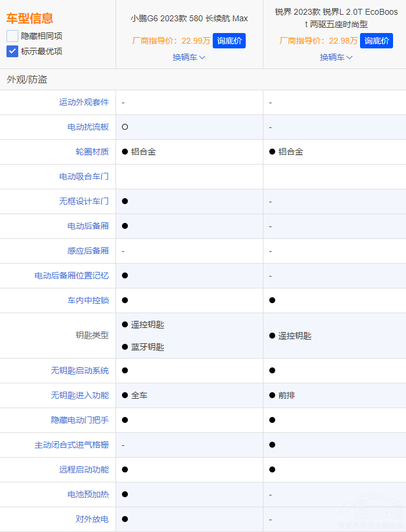406x532 pixels.
Task: Open 换辆车 dropdown under 锐界L
Action: coord(336,57)
